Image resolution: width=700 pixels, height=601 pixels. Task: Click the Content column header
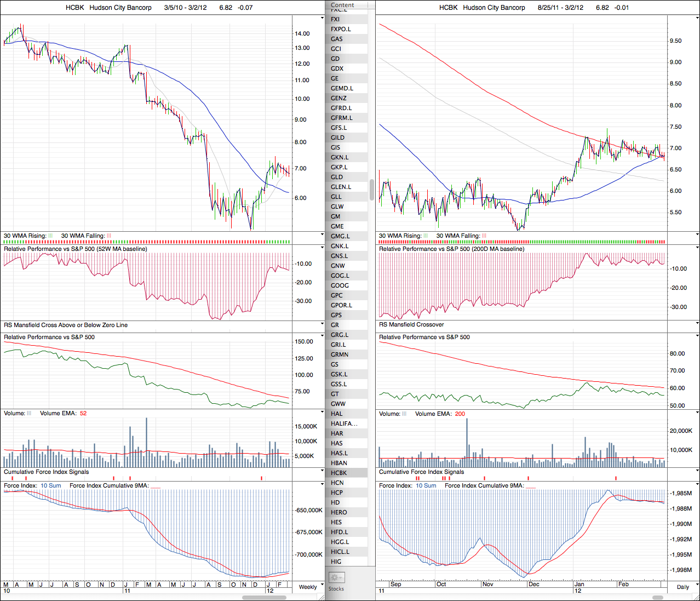click(343, 5)
